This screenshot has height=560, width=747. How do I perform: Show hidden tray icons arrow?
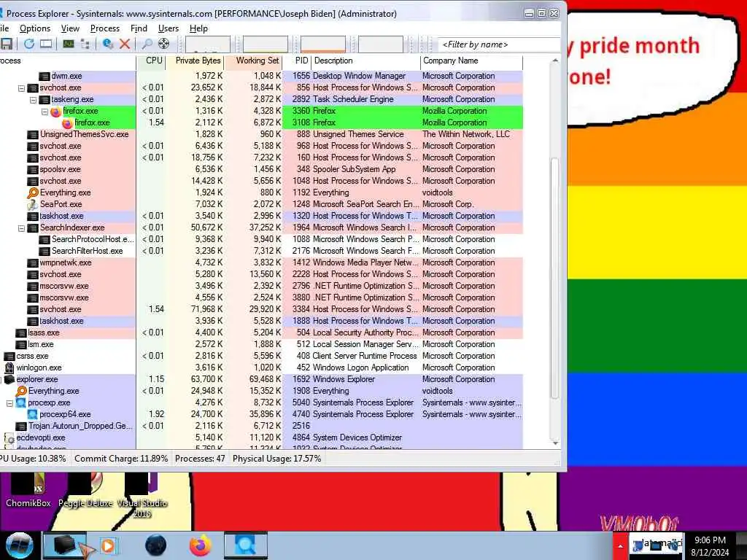coord(620,545)
